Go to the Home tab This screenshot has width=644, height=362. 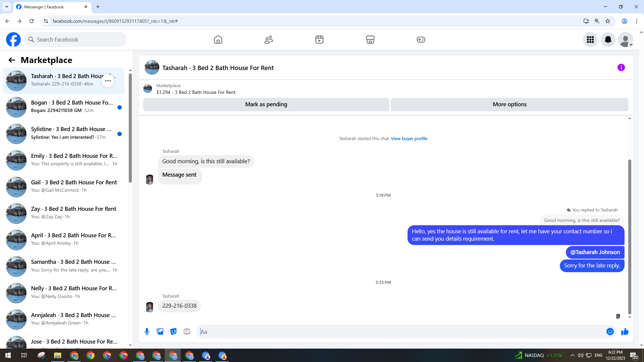click(218, 40)
